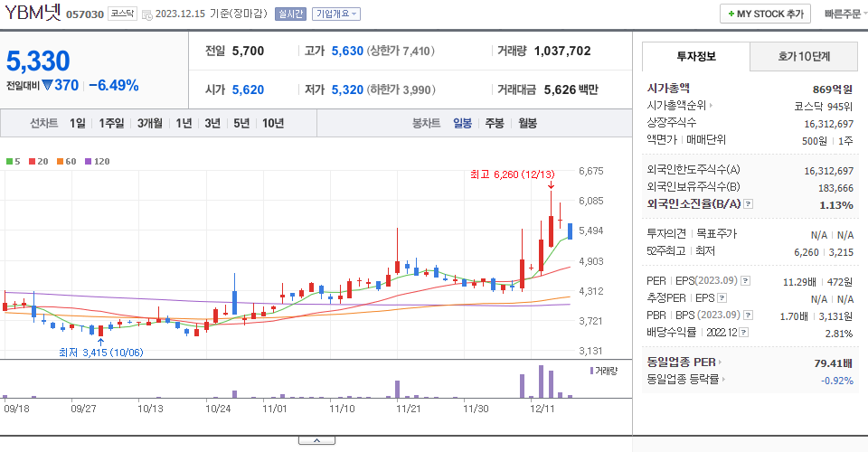The width and height of the screenshot is (868, 452).
Task: Select 3개월 line chart period
Action: point(150,123)
